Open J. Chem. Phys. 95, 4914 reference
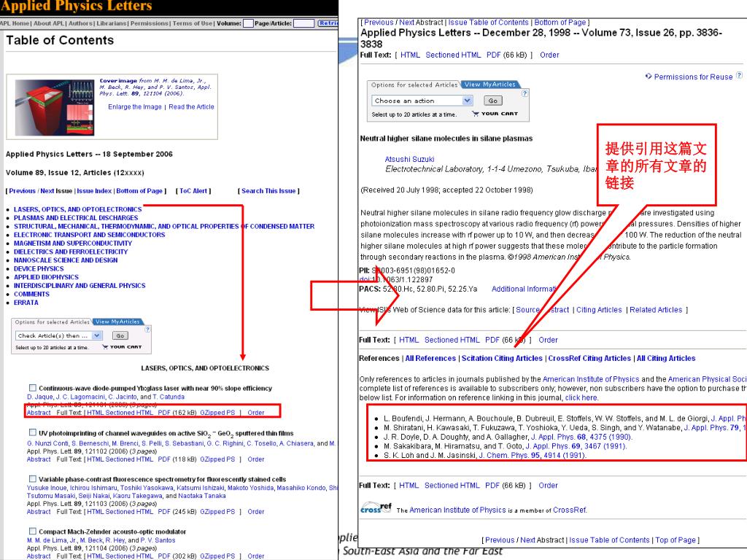This screenshot has width=747, height=560. coord(532,455)
